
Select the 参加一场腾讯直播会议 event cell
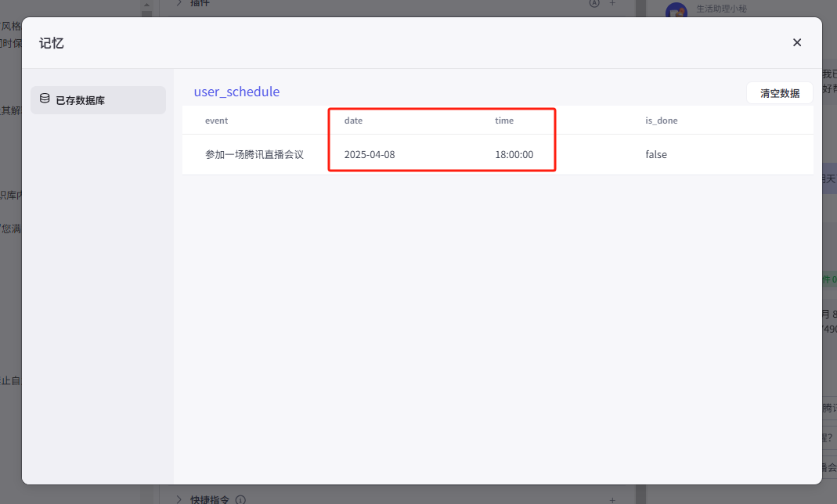pyautogui.click(x=254, y=155)
